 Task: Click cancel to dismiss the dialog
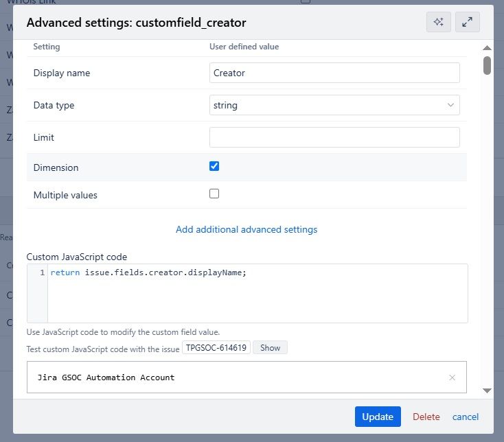[x=466, y=417]
